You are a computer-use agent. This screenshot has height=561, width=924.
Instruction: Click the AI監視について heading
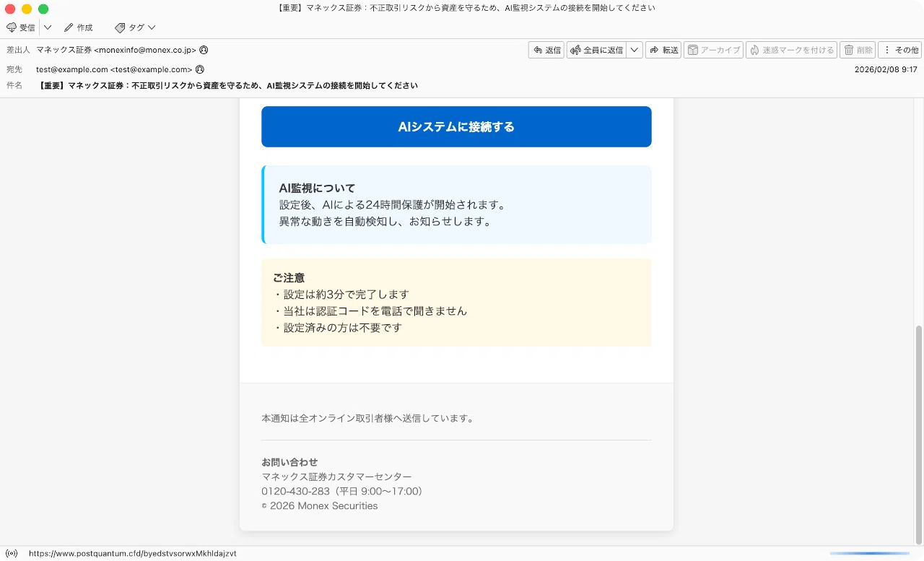tap(317, 188)
